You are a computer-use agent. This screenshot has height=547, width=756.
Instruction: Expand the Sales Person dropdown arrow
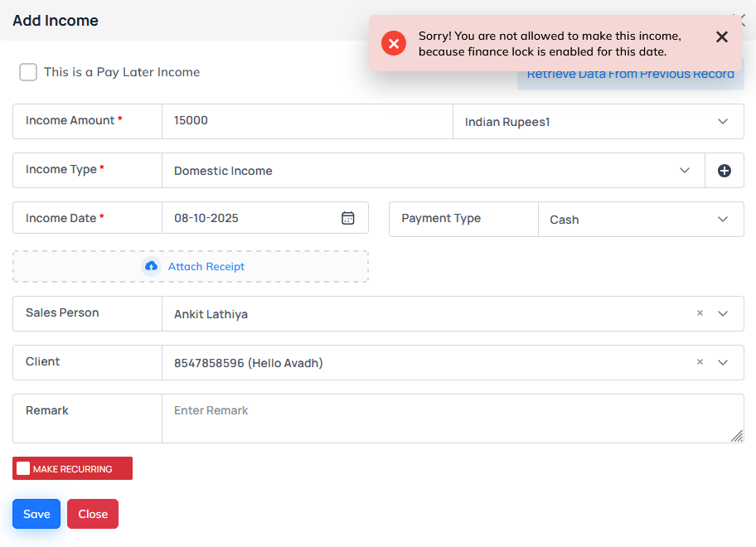point(722,314)
